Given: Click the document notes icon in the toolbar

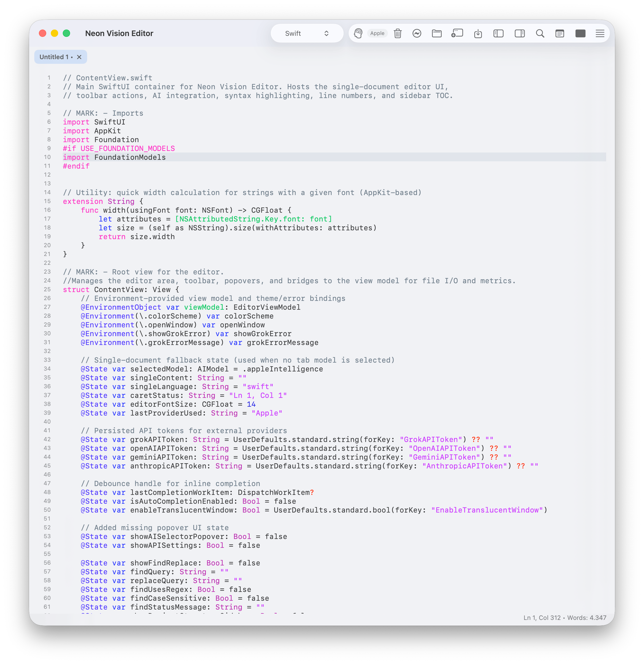Looking at the screenshot, I should [x=559, y=33].
